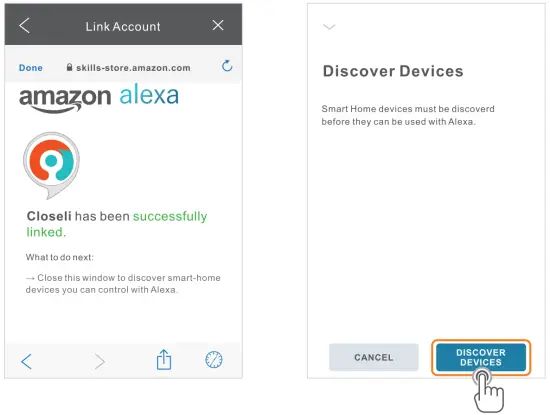The height and width of the screenshot is (415, 550).
Task: Cancel device discovery
Action: [374, 357]
